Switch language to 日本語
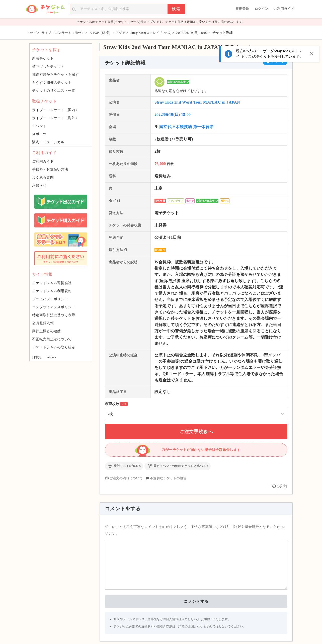This screenshot has height=644, width=322. [37, 357]
